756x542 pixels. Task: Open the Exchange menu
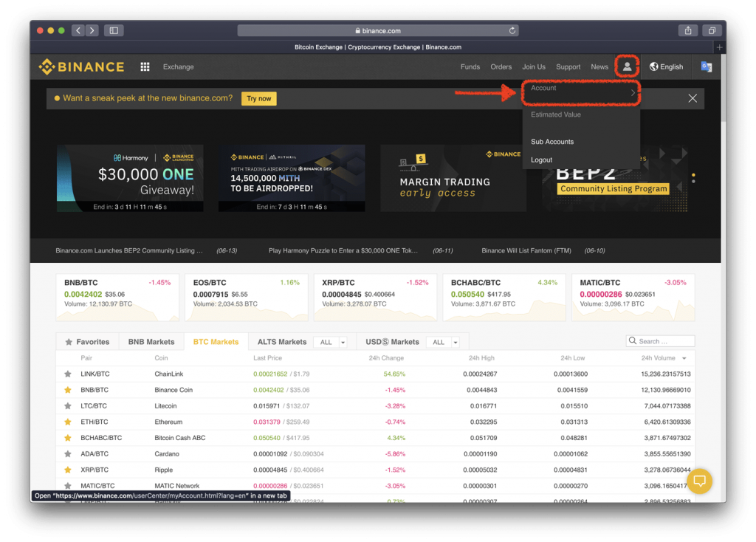pyautogui.click(x=179, y=66)
